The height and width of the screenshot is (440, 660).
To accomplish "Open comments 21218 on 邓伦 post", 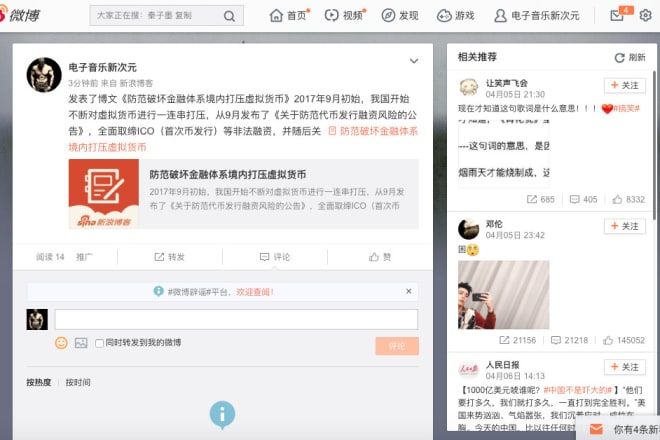I will [x=570, y=340].
